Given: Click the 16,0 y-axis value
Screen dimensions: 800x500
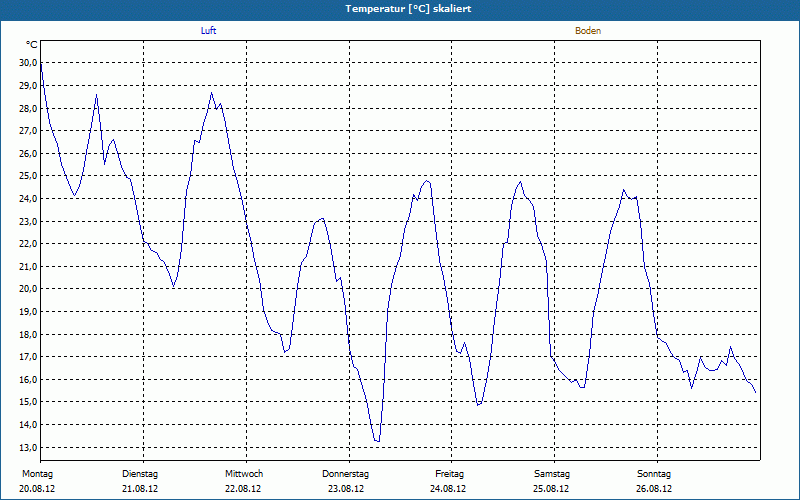Looking at the screenshot, I should point(28,380).
